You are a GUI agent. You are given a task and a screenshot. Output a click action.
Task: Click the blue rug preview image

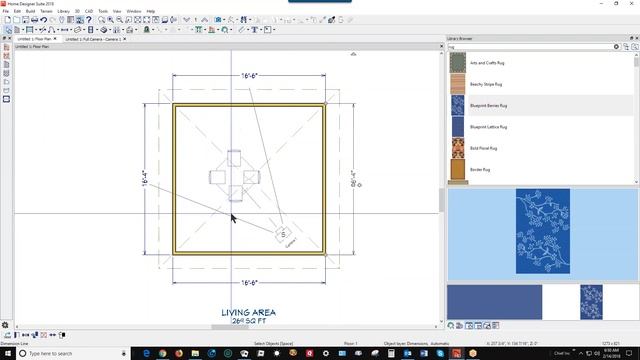click(x=542, y=231)
